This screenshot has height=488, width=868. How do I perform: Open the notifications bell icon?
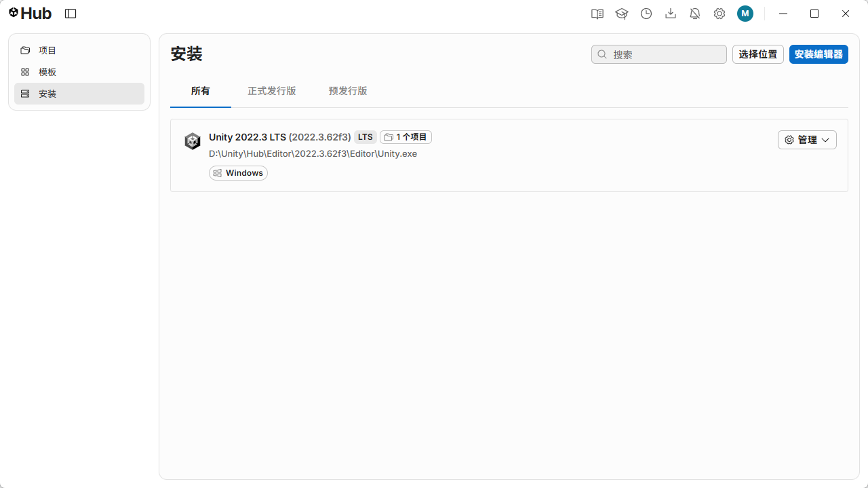click(695, 14)
